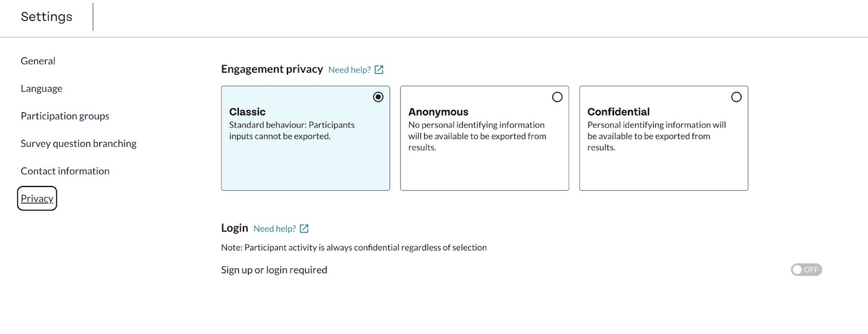Screen dimensions: 868x334
Task: Click the Sign up or login required label
Action: (x=274, y=270)
